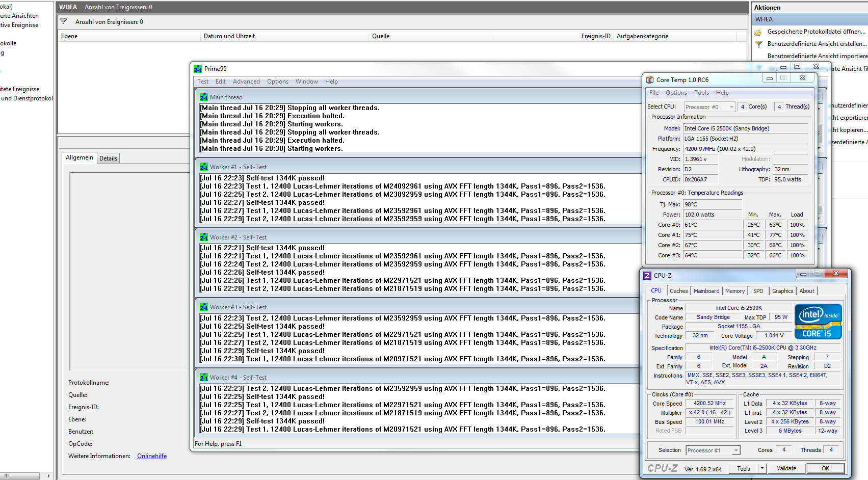Click the Validate button in CPU-Z
This screenshot has width=868, height=480.
pyautogui.click(x=786, y=468)
